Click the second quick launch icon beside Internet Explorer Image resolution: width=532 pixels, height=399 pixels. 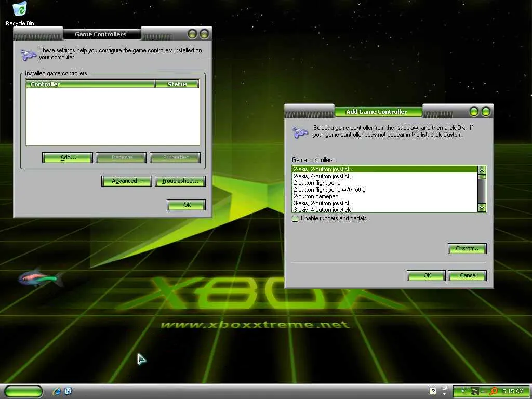[68, 391]
